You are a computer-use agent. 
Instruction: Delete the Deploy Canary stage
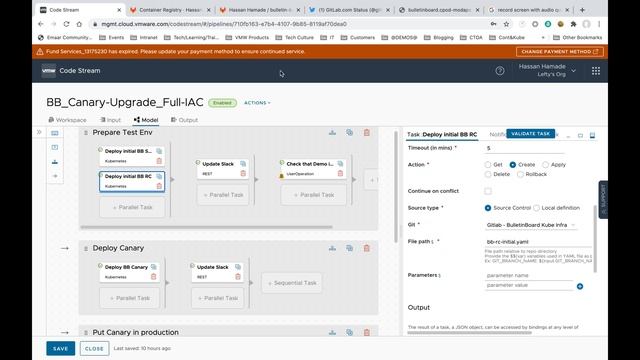coord(367,248)
